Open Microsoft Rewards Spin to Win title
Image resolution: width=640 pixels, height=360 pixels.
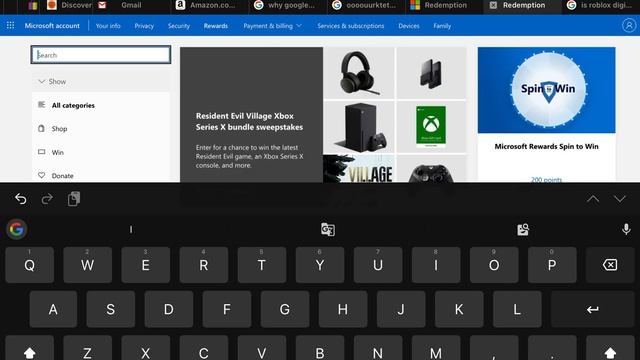(x=547, y=146)
